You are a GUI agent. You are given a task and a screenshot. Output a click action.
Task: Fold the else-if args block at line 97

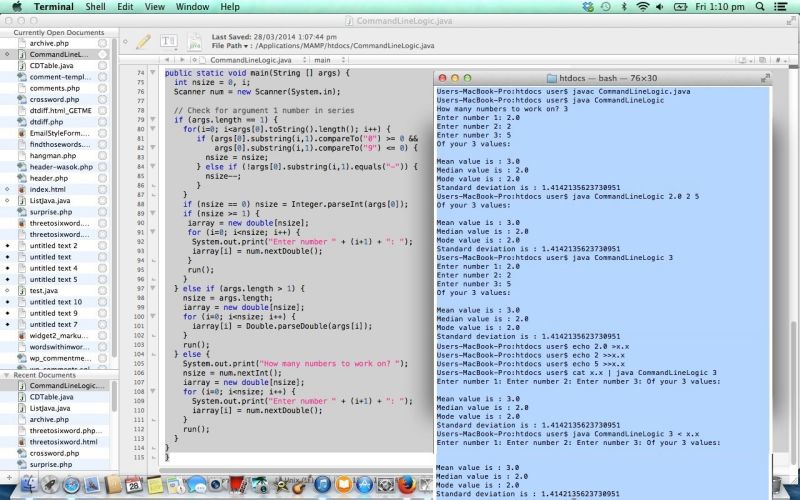tap(153, 288)
